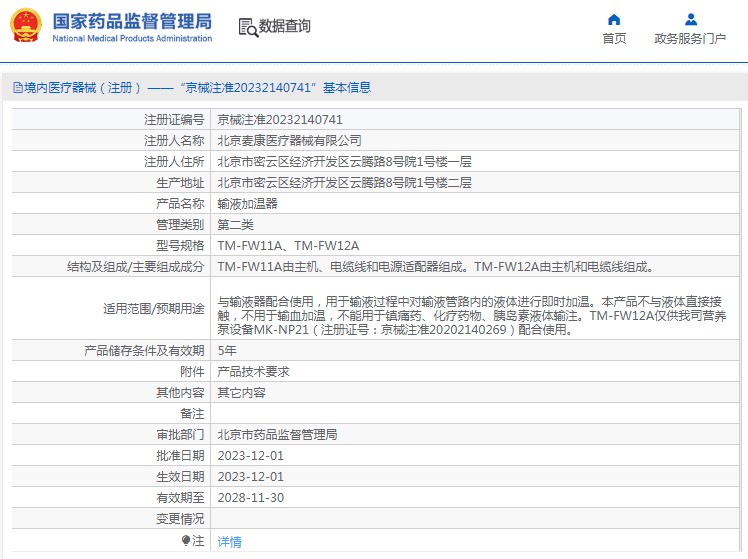Click the 有效期至 row label
The width and height of the screenshot is (748, 559).
(180, 497)
